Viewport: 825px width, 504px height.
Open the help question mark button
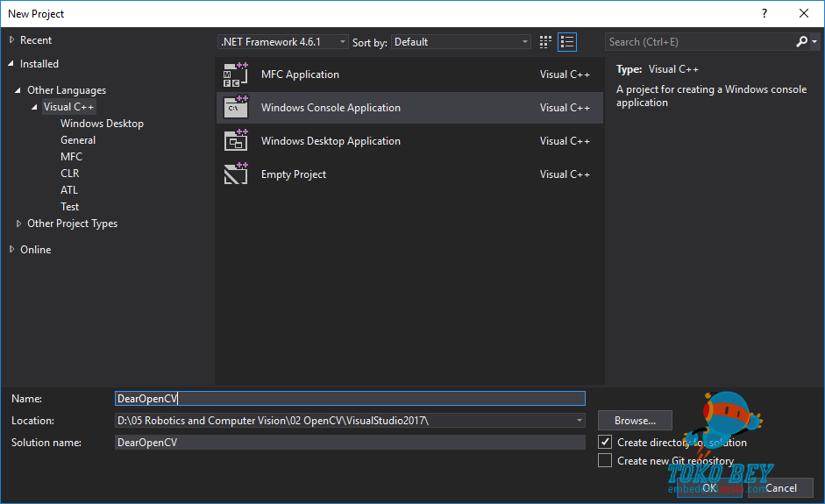click(x=765, y=14)
